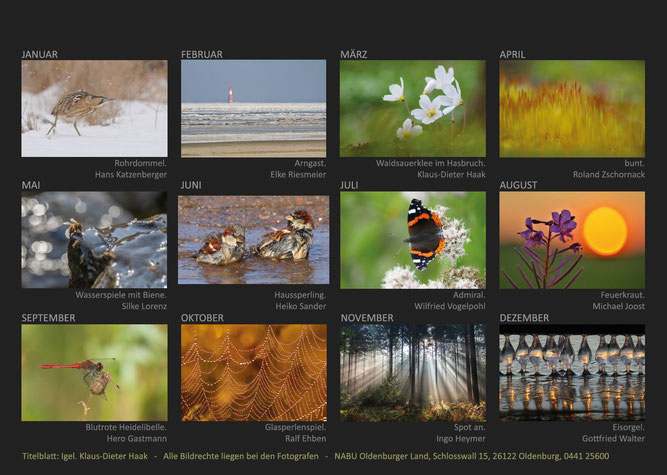Viewport: 667px width, 475px height.
Task: Click the AUGUST month heading
Action: pos(518,185)
